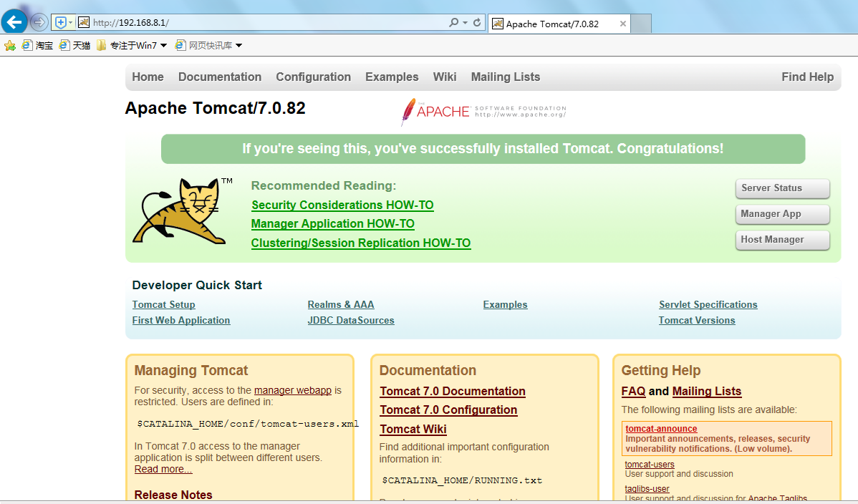Screen dimensions: 858x504
Task: Open the Realms & AAA link
Action: pyautogui.click(x=341, y=305)
